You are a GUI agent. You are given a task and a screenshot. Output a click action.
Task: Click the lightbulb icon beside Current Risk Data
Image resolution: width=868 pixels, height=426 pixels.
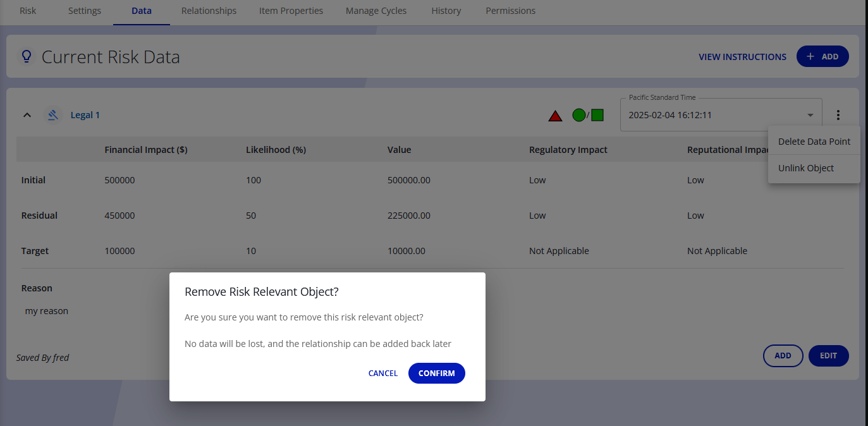(27, 56)
